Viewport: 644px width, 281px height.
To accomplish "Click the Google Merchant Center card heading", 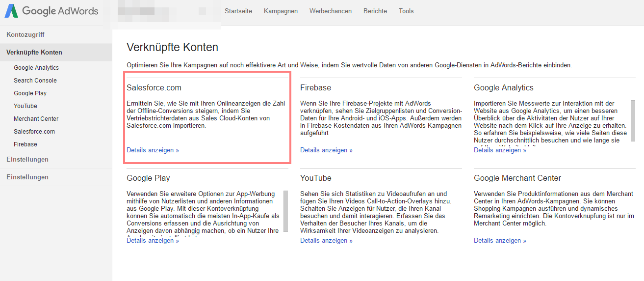I will click(x=517, y=178).
